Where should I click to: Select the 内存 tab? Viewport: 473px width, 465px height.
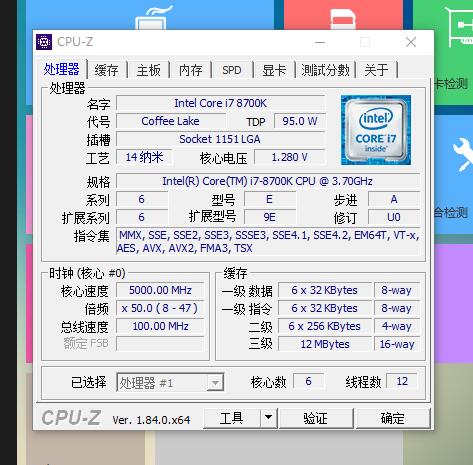coord(190,70)
